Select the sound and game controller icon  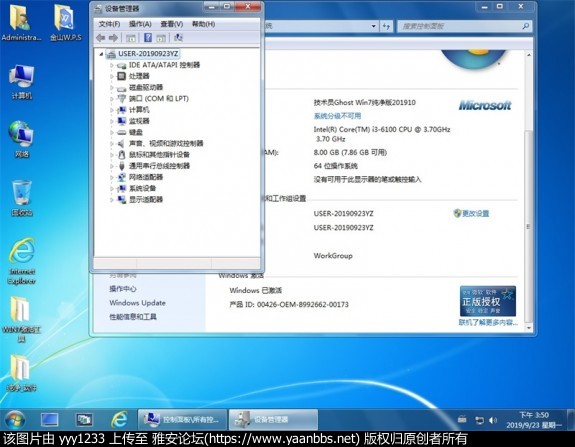121,143
